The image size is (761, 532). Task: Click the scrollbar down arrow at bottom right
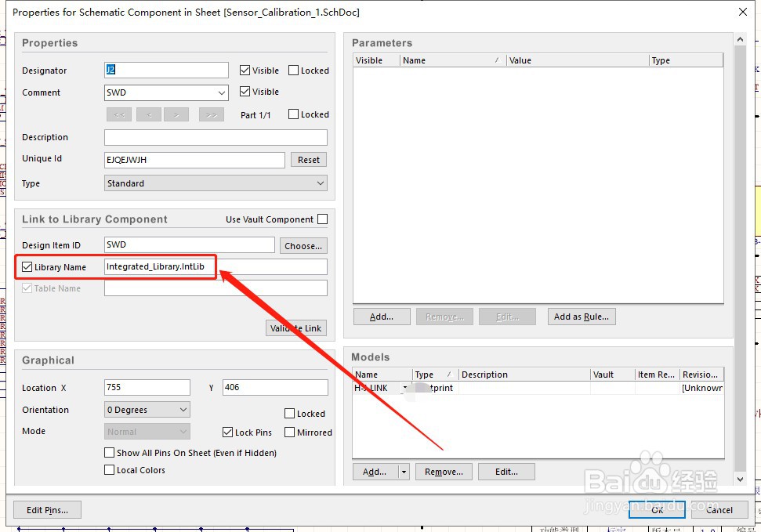740,479
